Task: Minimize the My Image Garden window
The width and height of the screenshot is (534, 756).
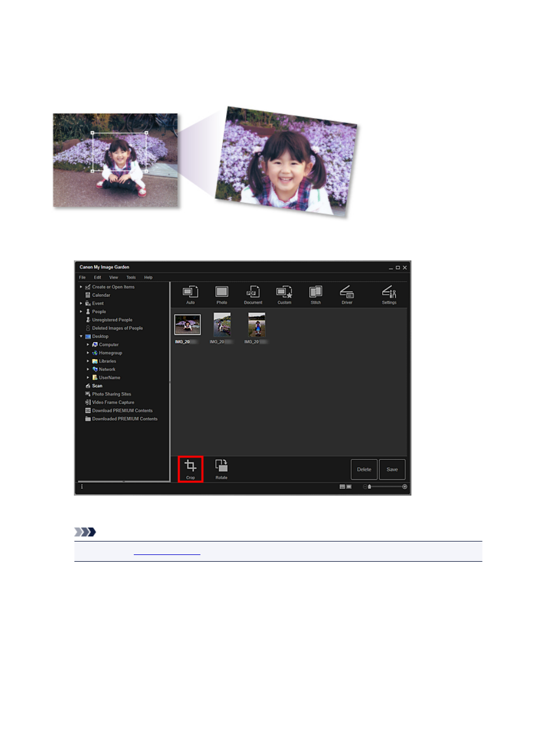Action: click(x=391, y=268)
